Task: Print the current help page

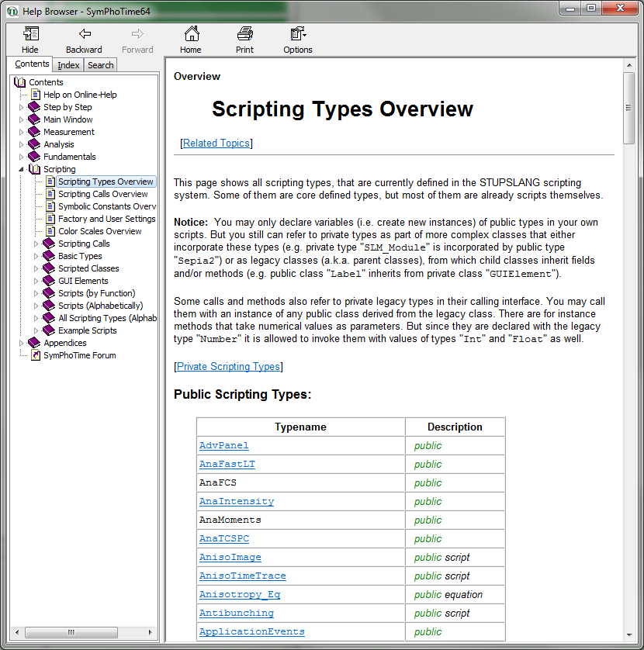Action: click(x=244, y=35)
